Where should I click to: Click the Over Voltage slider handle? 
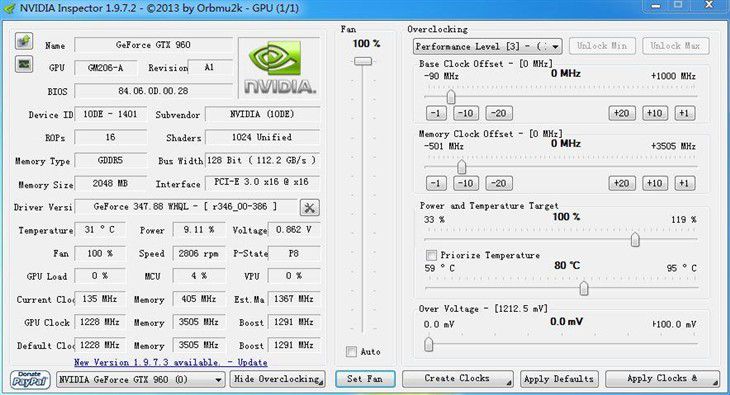tap(429, 344)
